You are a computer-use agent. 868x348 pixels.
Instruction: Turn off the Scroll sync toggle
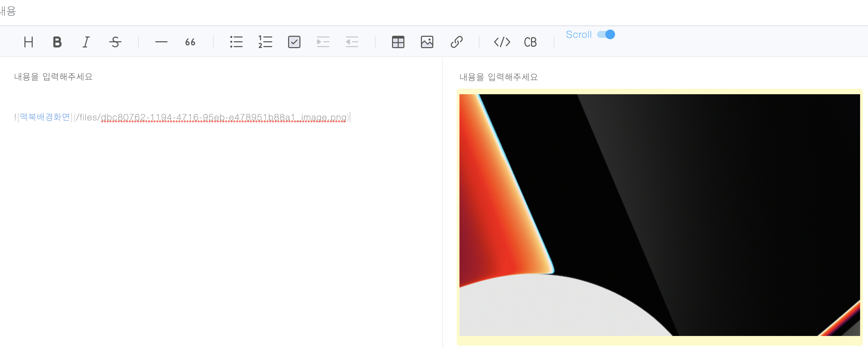(606, 34)
